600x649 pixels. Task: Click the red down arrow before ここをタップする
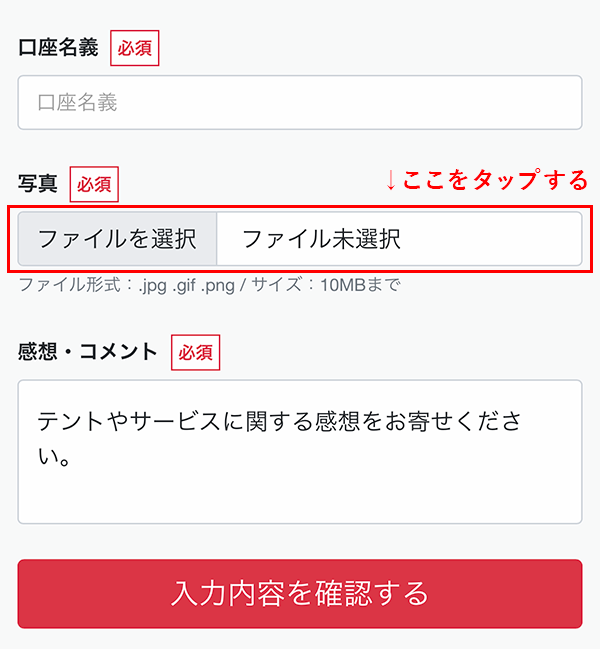391,180
